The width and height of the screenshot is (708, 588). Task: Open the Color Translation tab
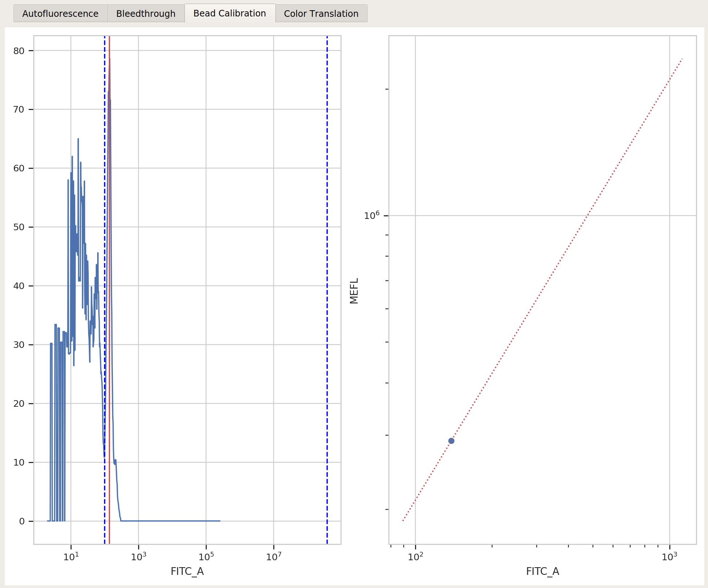(321, 14)
